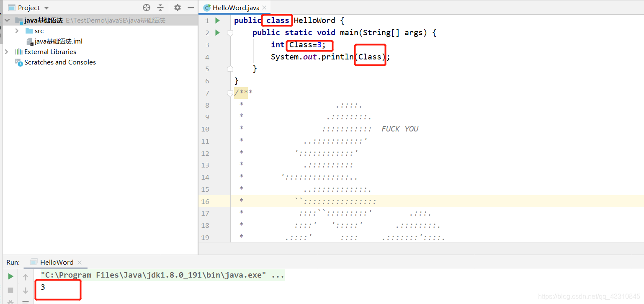Run HelloWord class from line 1 gutter
The width and height of the screenshot is (644, 304).
pyautogui.click(x=217, y=21)
